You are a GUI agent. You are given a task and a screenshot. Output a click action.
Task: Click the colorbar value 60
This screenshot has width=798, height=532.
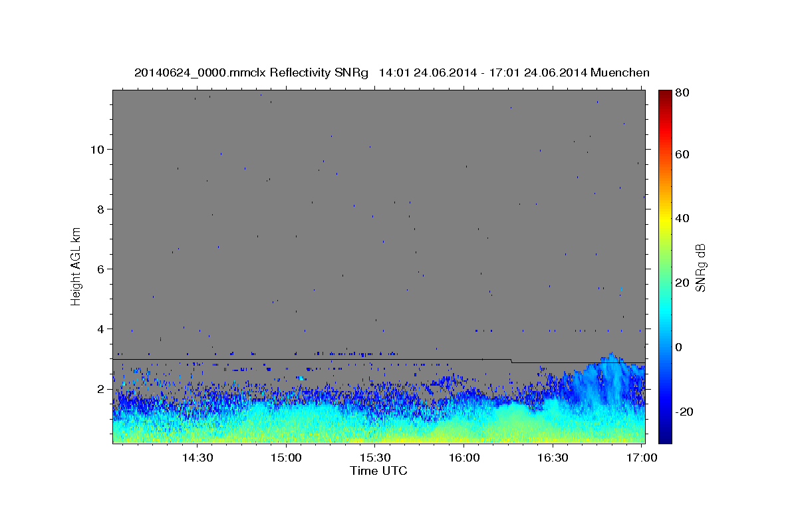[x=682, y=154]
